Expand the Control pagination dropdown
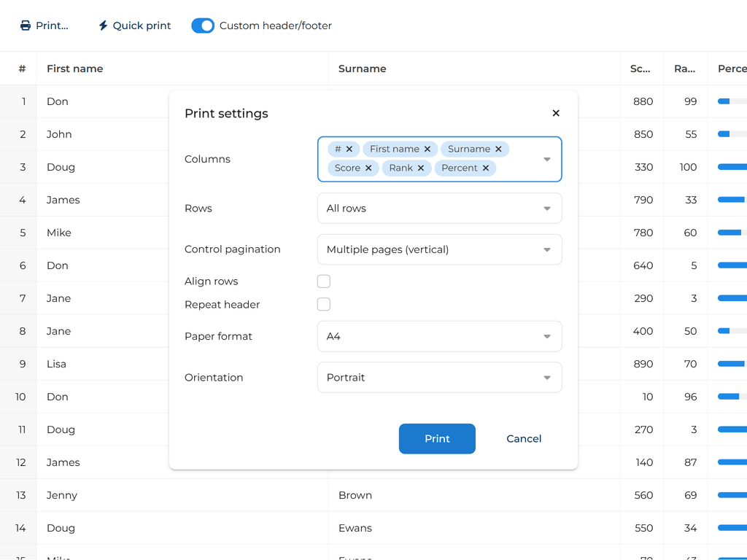This screenshot has width=747, height=560. point(439,249)
